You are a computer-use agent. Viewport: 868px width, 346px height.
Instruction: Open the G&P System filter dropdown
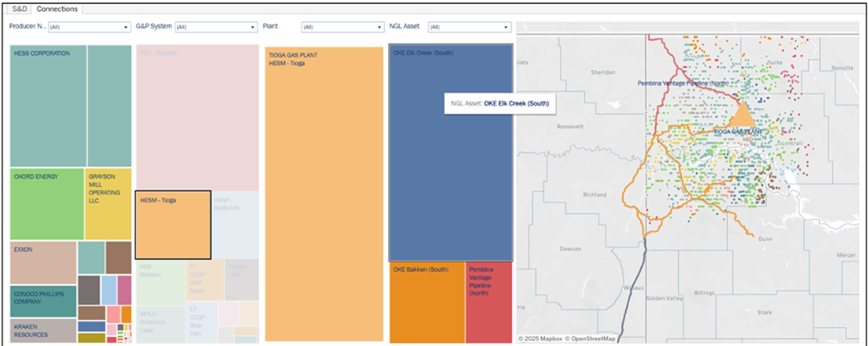[216, 26]
